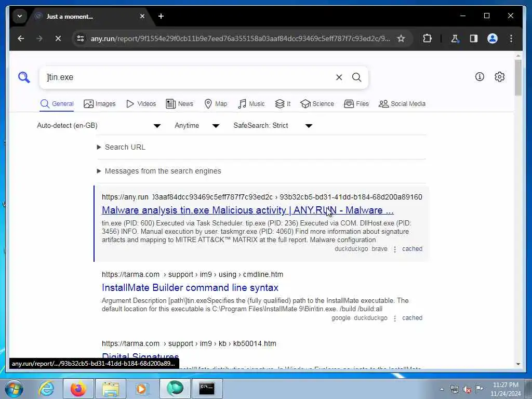Open the tab search dropdown
Image resolution: width=532 pixels, height=399 pixels.
pos(20,16)
